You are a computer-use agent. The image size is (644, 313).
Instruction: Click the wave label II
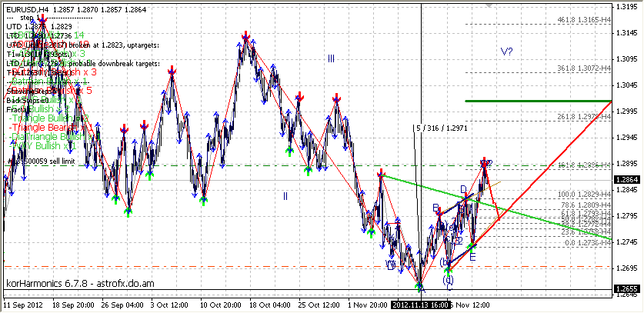(x=285, y=196)
